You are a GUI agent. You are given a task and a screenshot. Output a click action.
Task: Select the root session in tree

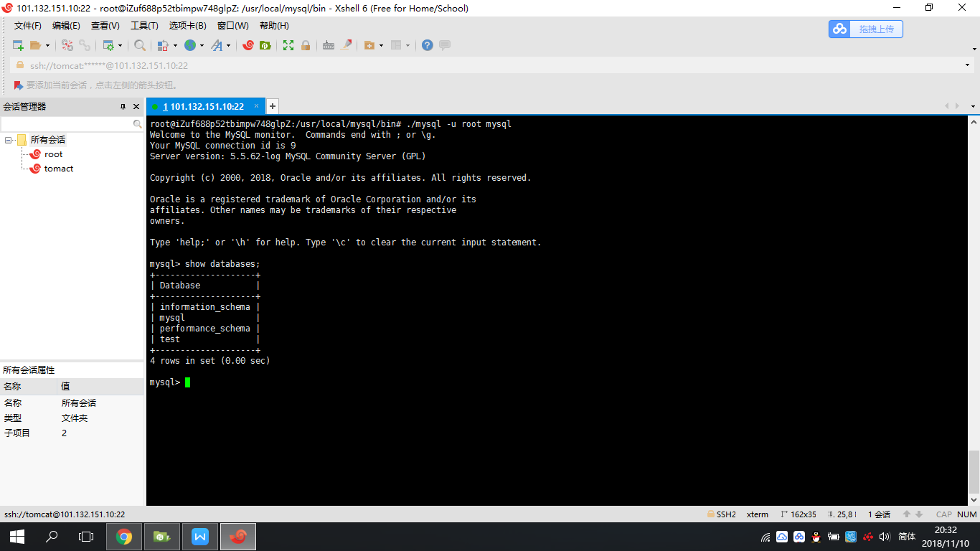coord(53,154)
